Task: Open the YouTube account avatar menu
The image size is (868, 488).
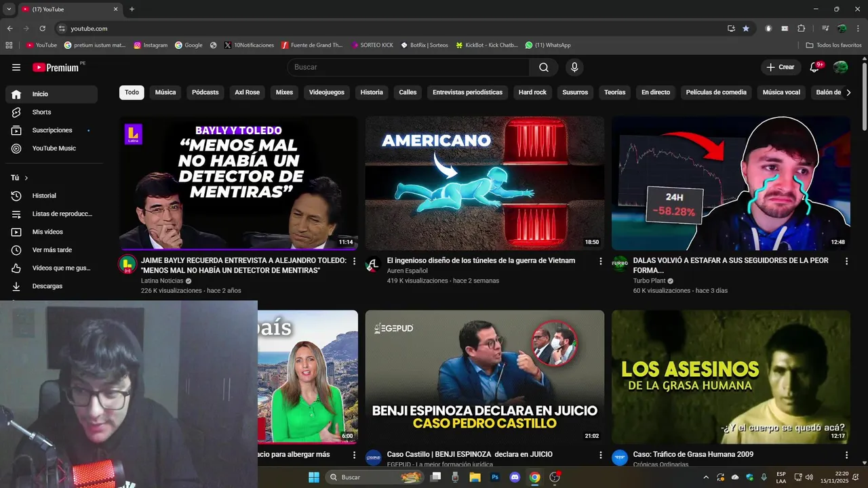Action: (x=840, y=67)
